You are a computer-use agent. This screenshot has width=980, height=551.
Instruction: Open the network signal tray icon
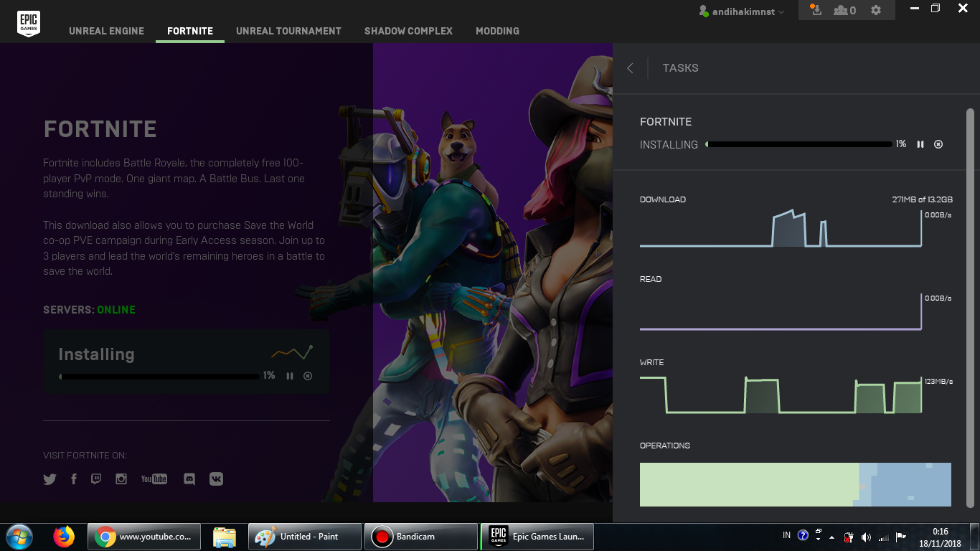coord(884,537)
